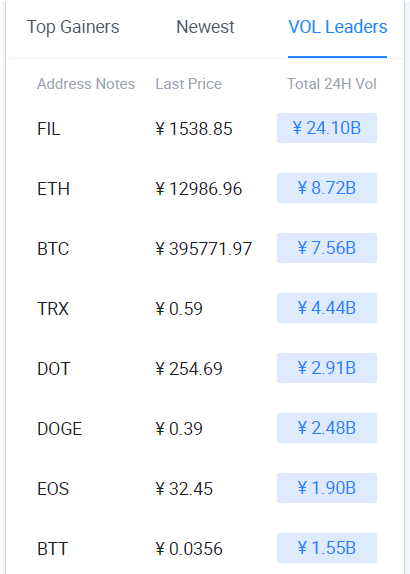Screen dimensions: 410x574
Task: Switch to the Top Gainers tab
Action: (73, 27)
